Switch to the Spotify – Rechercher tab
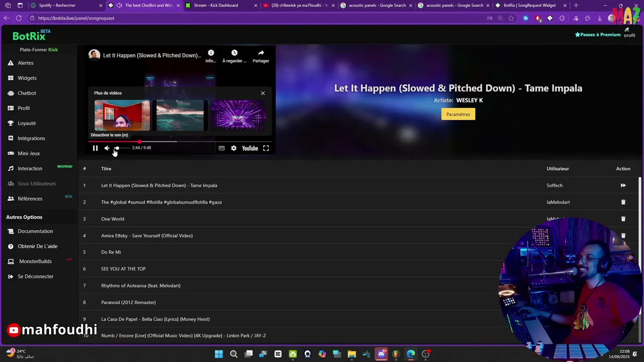The width and height of the screenshot is (644, 362). click(66, 6)
